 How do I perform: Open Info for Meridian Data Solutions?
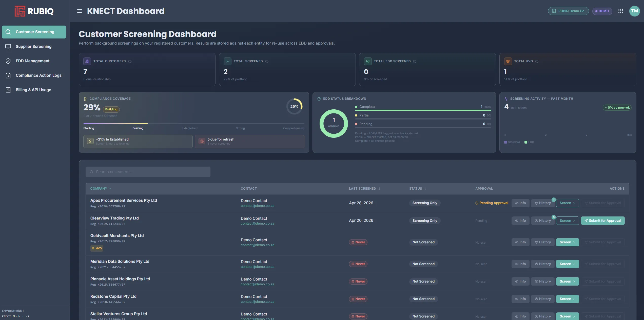coord(520,264)
